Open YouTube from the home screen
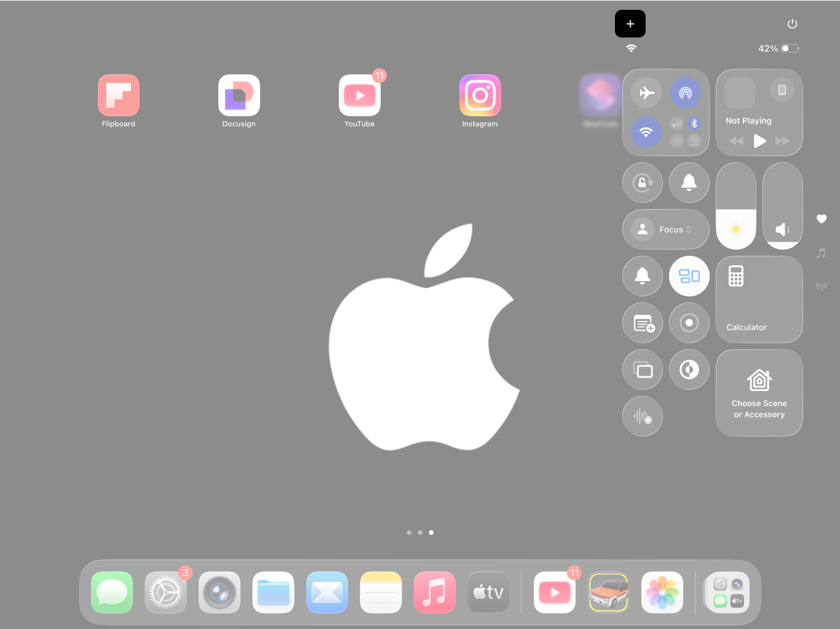This screenshot has height=629, width=840. (360, 95)
